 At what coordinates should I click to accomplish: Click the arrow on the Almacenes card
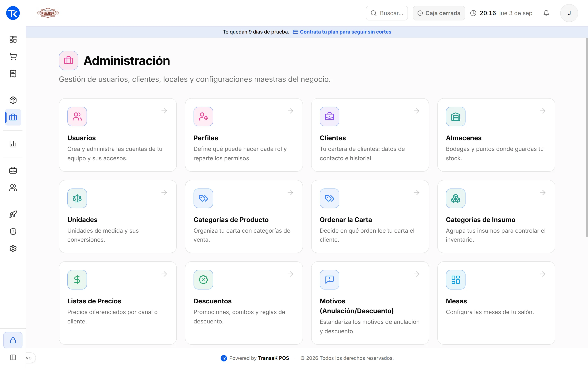542,111
